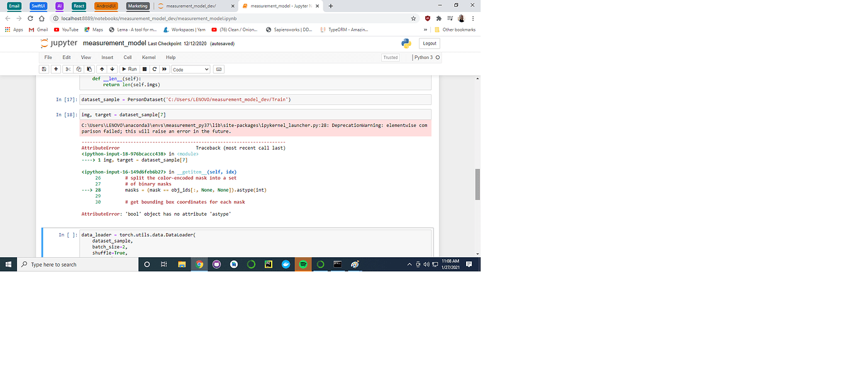Click the Run button
868x381 pixels.
point(129,69)
